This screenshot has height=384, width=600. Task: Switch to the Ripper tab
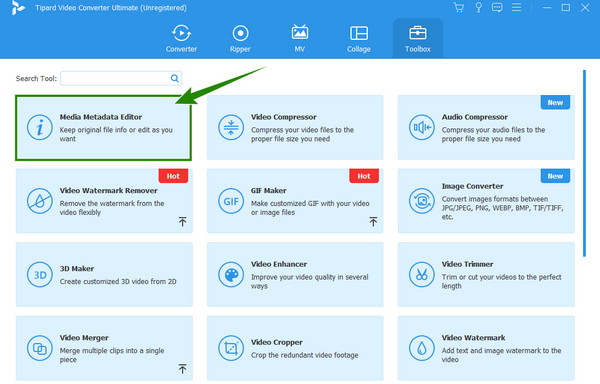(240, 39)
